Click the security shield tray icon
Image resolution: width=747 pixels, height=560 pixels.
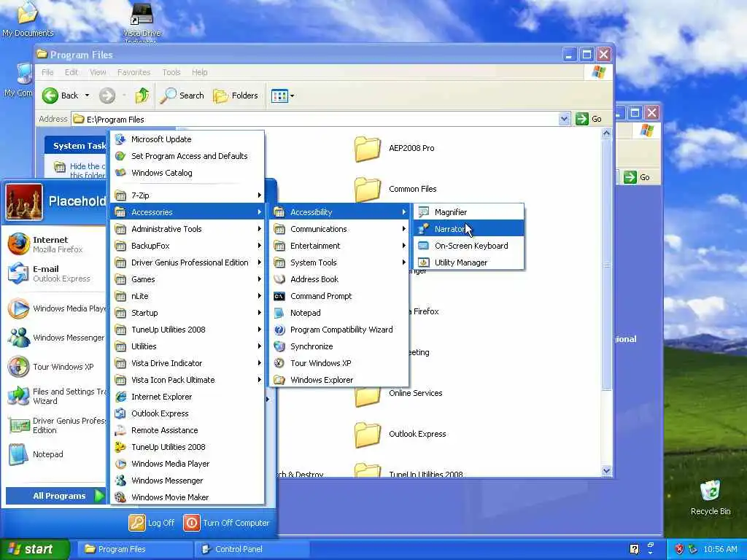679,549
